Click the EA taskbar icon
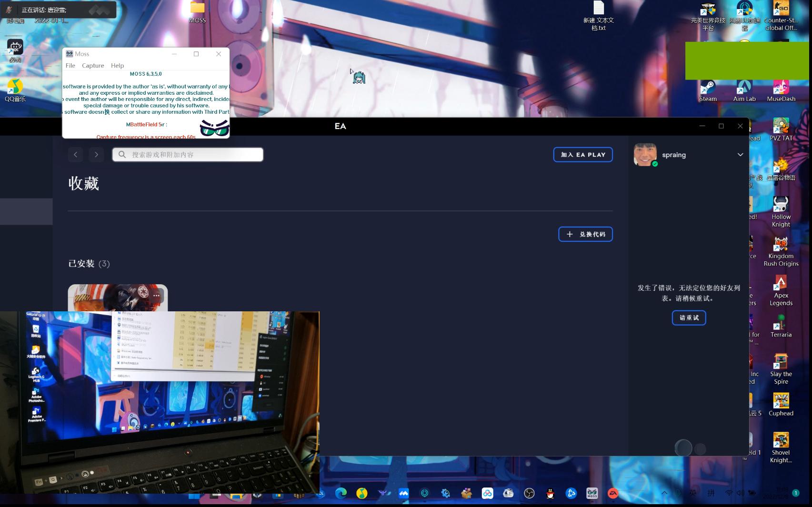 point(613,493)
